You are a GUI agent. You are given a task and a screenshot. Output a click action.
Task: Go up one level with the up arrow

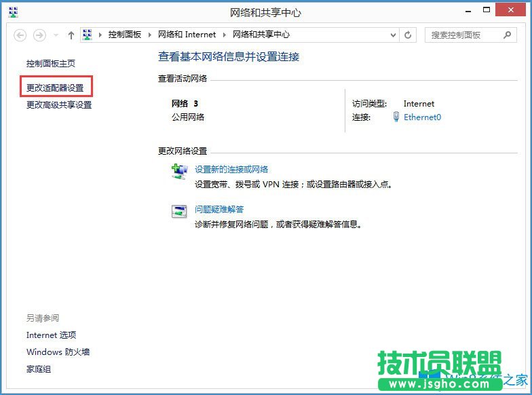pos(71,35)
